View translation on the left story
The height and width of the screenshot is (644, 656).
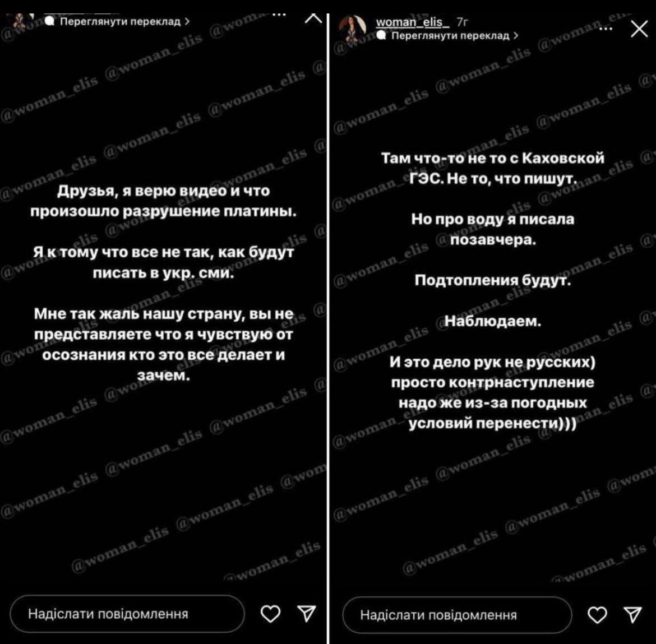pos(120,21)
